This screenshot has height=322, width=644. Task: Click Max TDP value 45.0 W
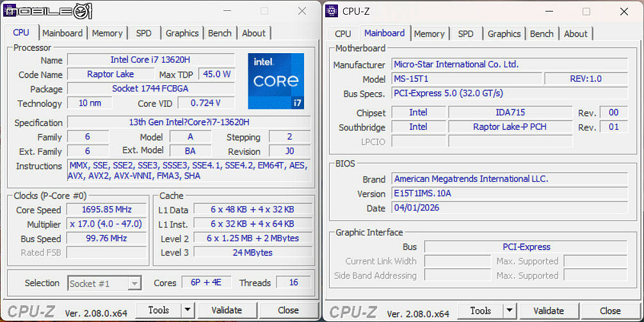[217, 74]
